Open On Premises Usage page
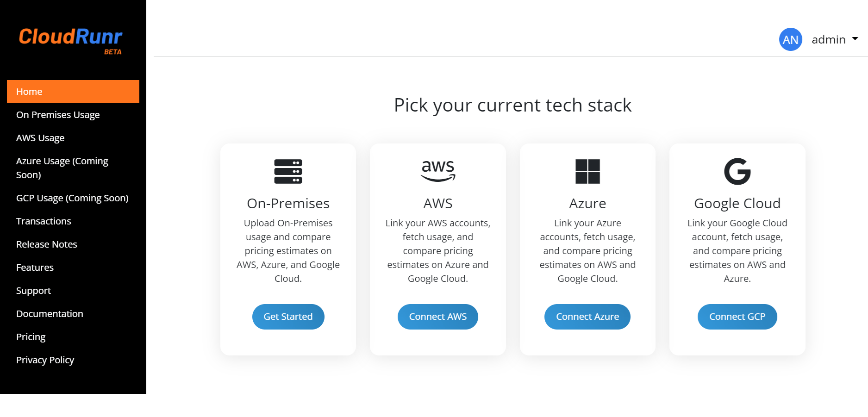This screenshot has height=417, width=868. pyautogui.click(x=58, y=115)
